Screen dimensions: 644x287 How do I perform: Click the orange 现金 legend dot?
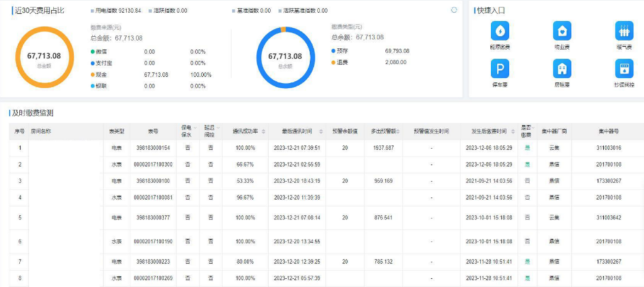coord(92,75)
